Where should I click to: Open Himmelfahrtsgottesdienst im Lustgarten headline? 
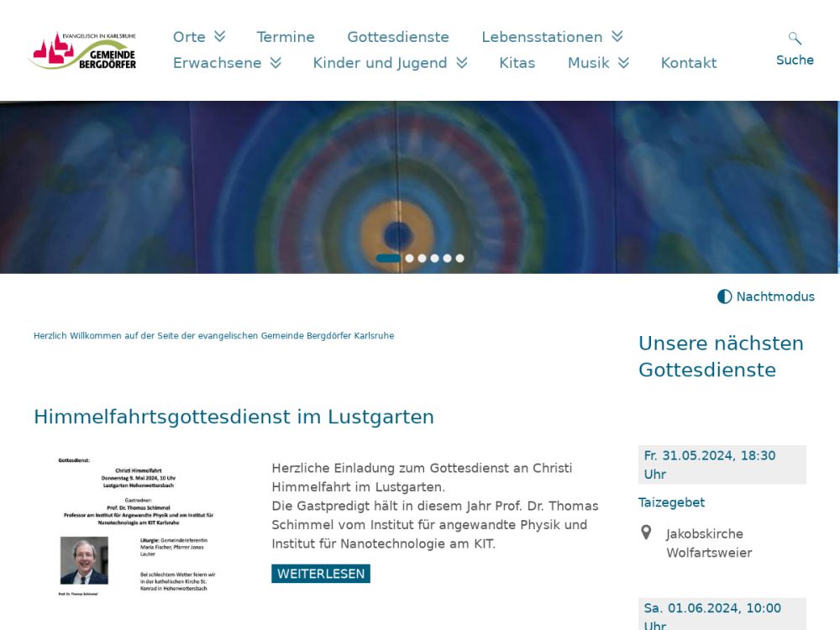[234, 417]
